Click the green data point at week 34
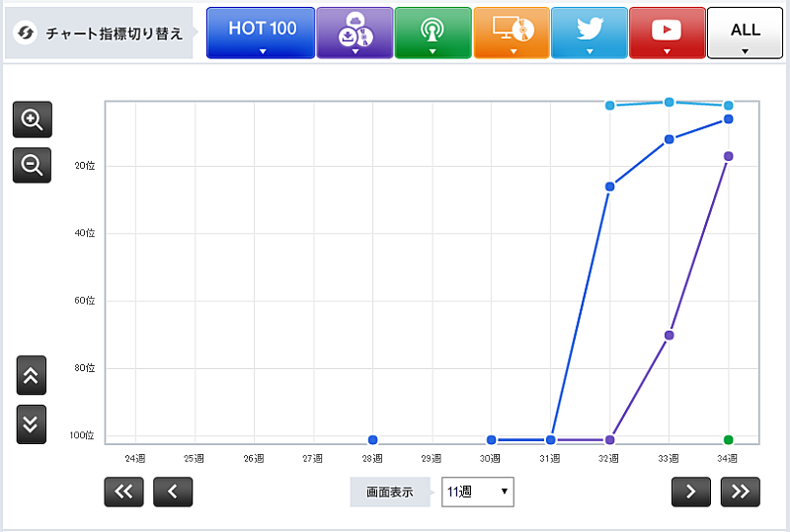The height and width of the screenshot is (532, 790). point(729,439)
